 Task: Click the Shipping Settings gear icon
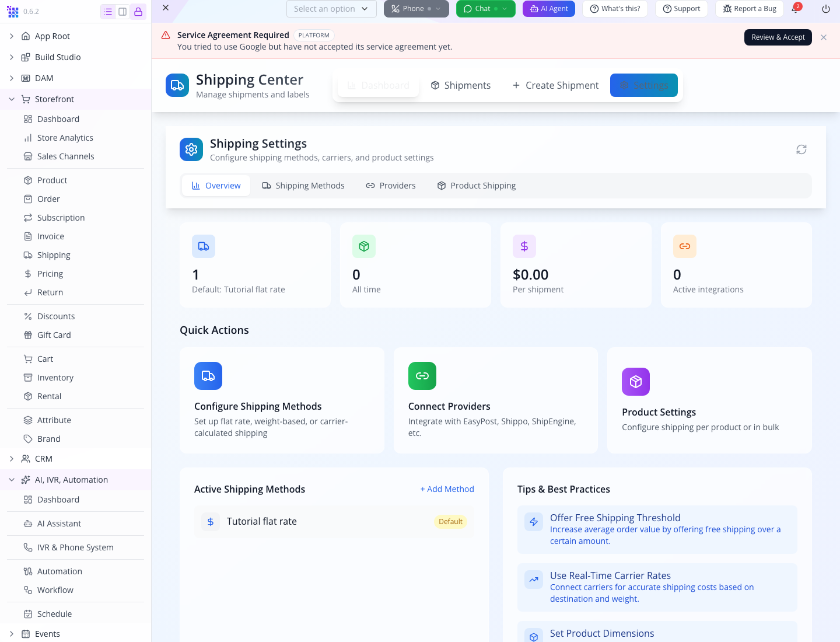point(191,149)
